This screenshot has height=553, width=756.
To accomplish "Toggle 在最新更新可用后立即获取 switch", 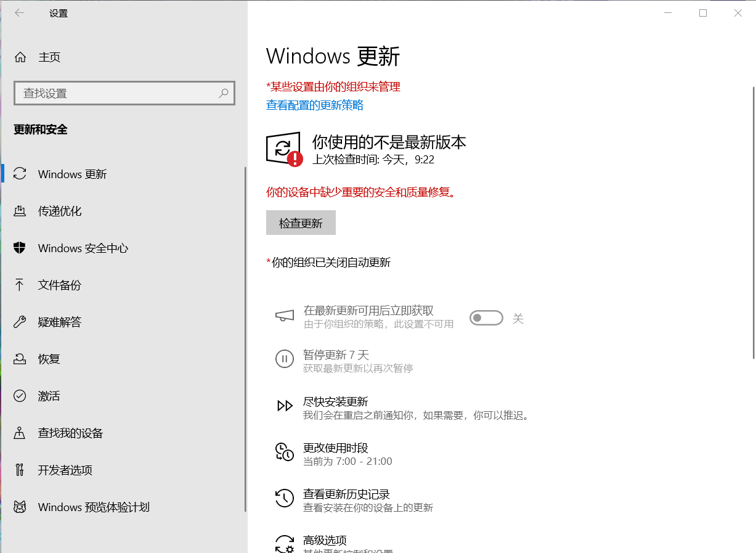I will coord(486,318).
